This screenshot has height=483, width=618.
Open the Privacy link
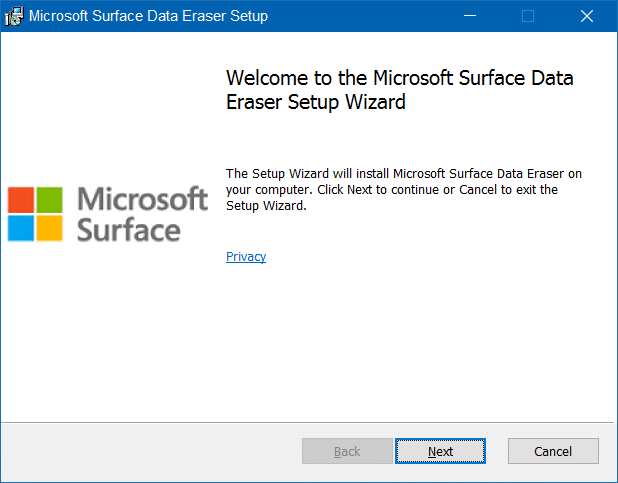click(246, 257)
